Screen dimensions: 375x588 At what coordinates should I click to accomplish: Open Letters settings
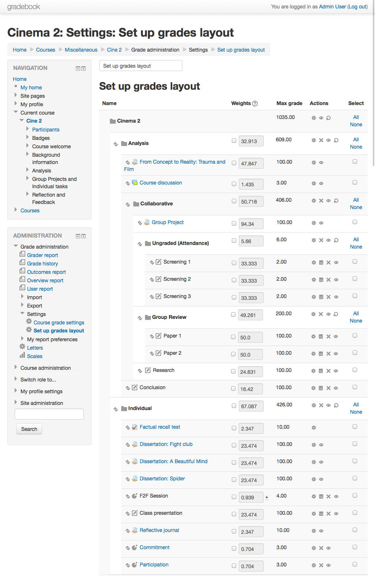tap(35, 348)
